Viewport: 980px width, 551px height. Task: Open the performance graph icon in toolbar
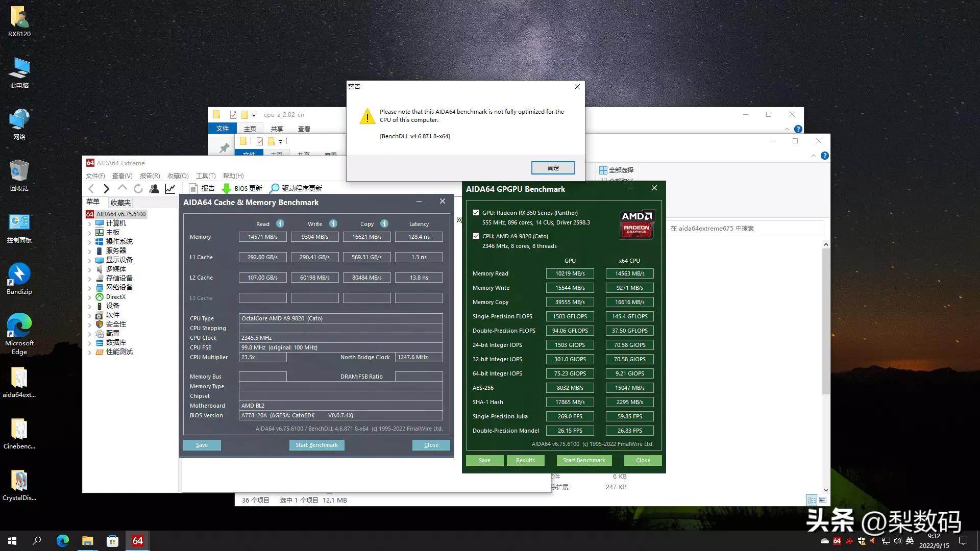coord(170,188)
